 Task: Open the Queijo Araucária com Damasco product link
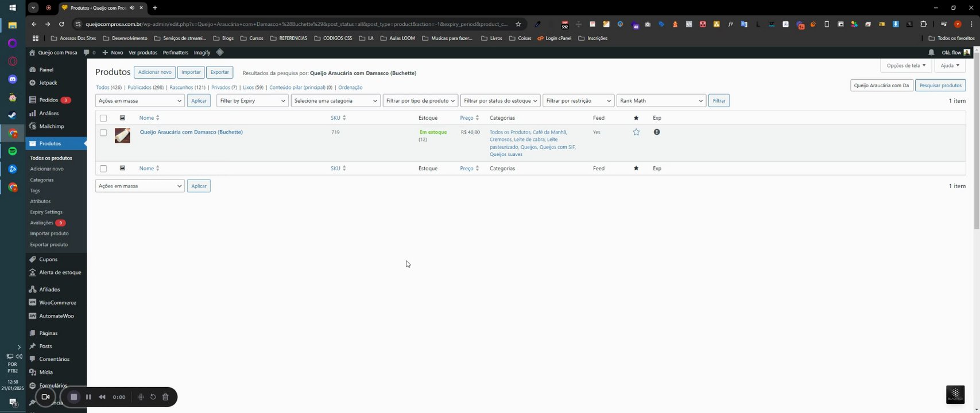click(191, 132)
